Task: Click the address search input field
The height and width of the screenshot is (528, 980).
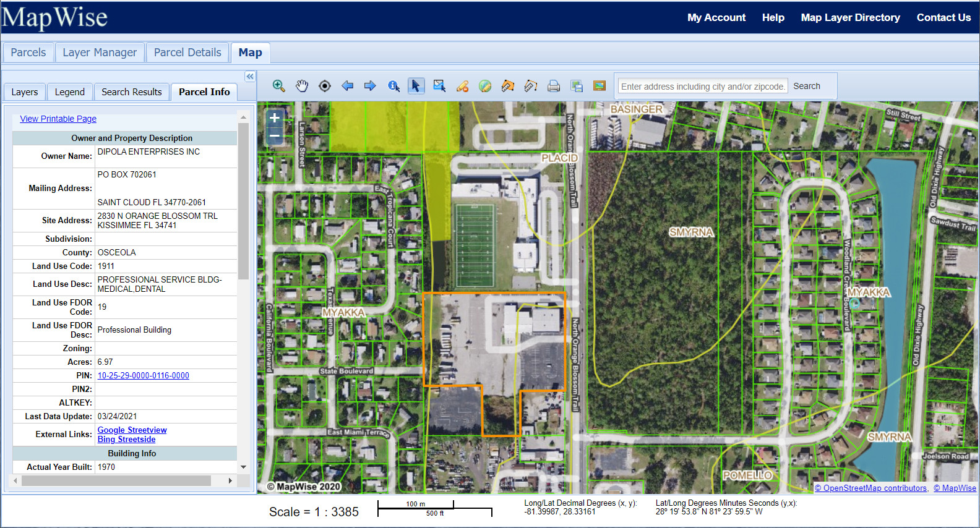Action: [x=703, y=87]
